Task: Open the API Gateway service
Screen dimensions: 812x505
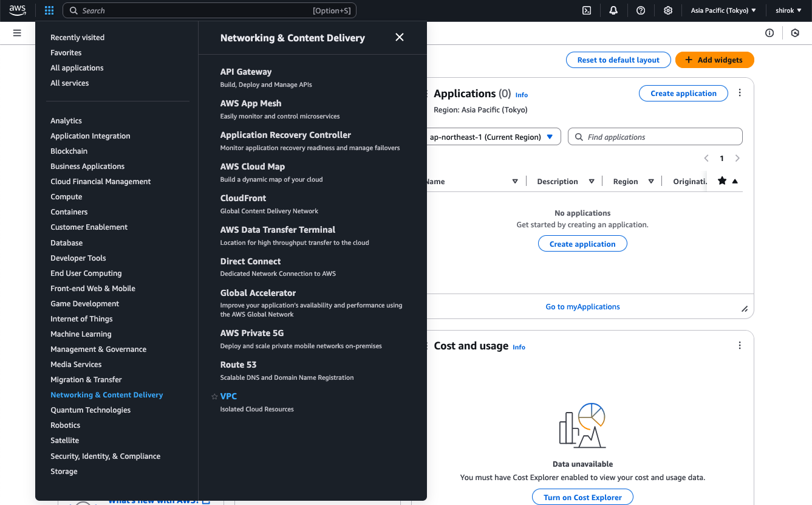Action: [246, 72]
